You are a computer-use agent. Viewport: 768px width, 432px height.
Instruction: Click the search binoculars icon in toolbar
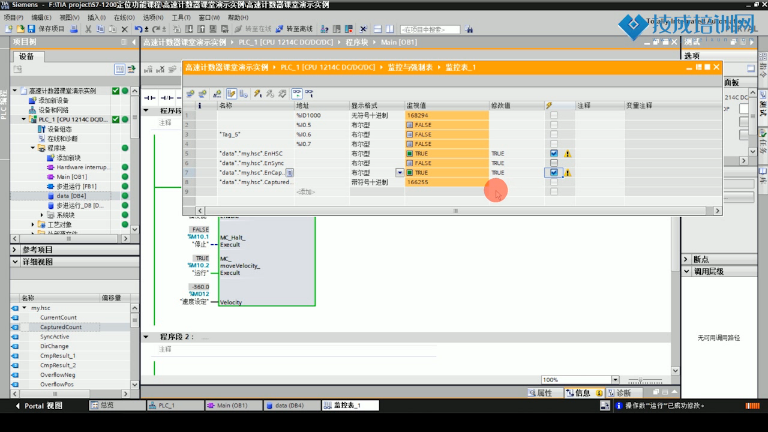point(469,29)
